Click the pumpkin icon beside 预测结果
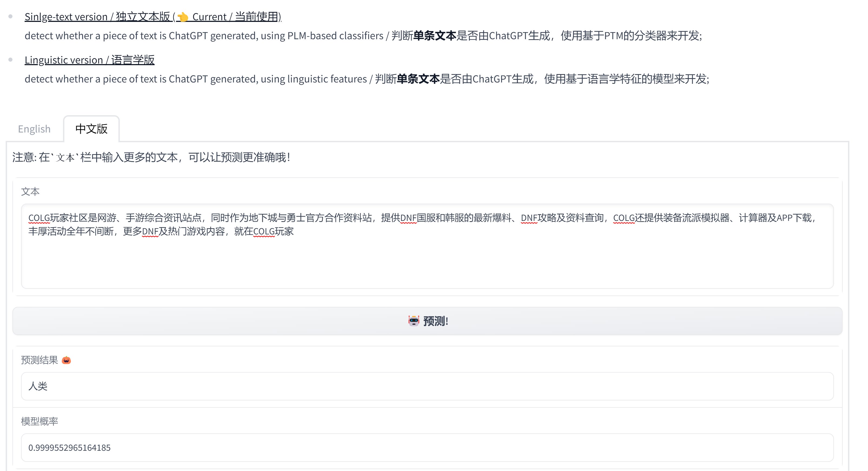Image resolution: width=868 pixels, height=471 pixels. pos(66,360)
